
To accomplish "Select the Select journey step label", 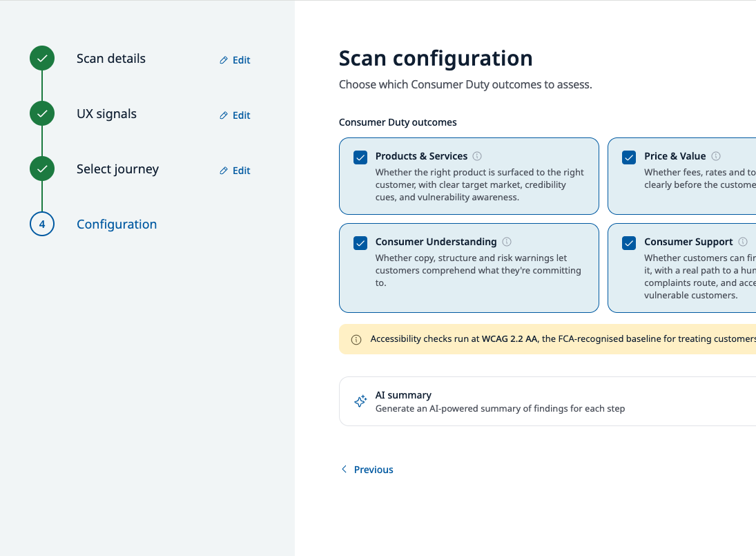I will click(117, 169).
